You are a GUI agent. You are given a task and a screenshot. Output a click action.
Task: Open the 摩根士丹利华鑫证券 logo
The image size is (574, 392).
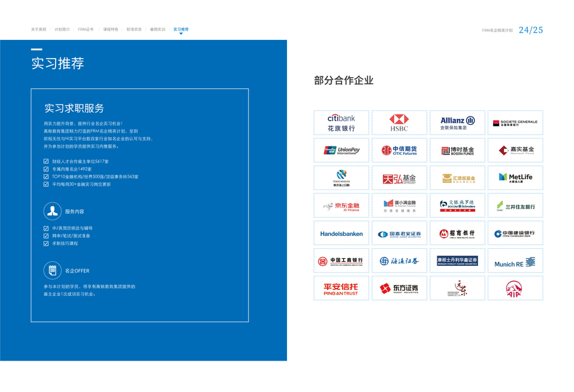pyautogui.click(x=457, y=261)
